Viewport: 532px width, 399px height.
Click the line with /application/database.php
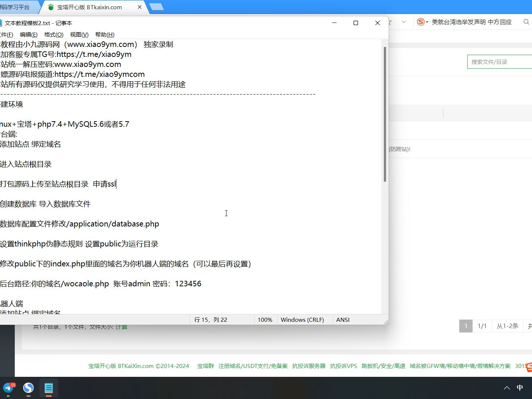[79, 224]
